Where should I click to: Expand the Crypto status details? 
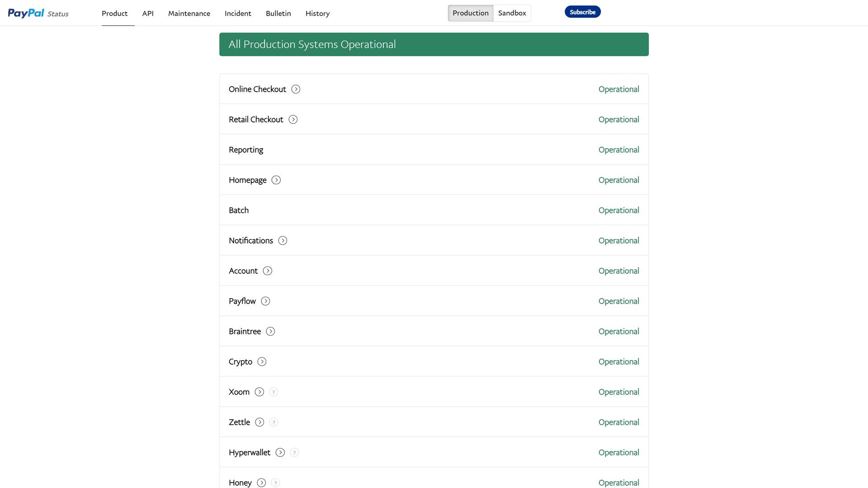261,361
